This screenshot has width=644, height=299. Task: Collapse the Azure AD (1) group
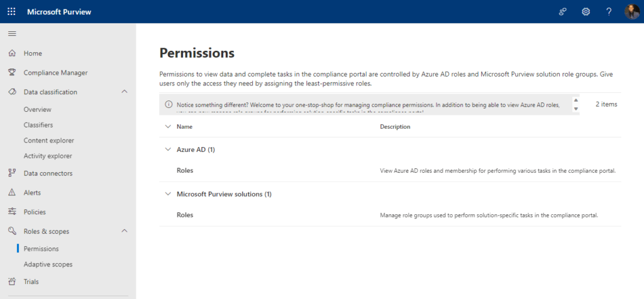click(167, 149)
